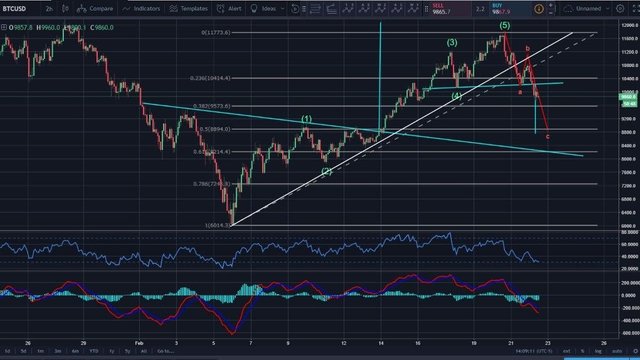Grab the favorite drawings toolbar handle

coord(304,9)
